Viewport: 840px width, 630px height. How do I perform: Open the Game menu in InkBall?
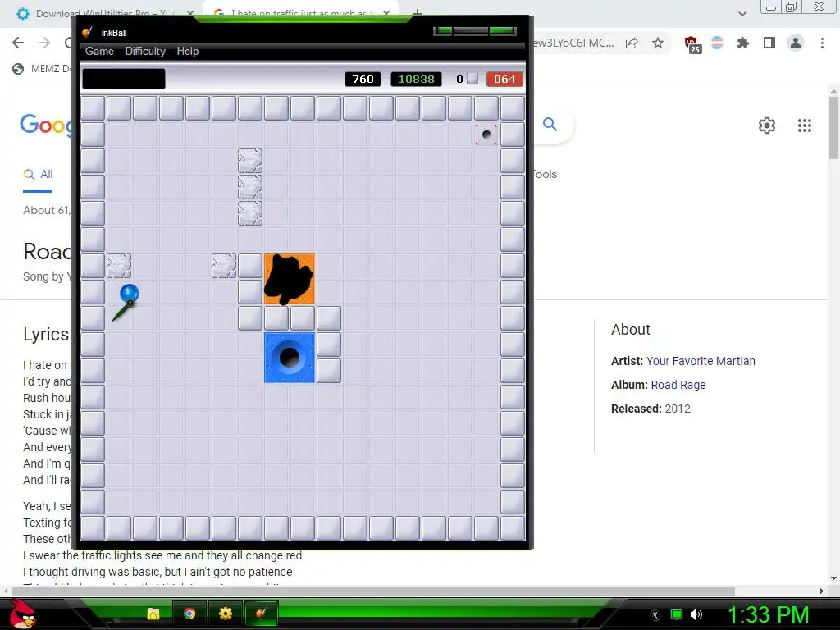[x=99, y=52]
